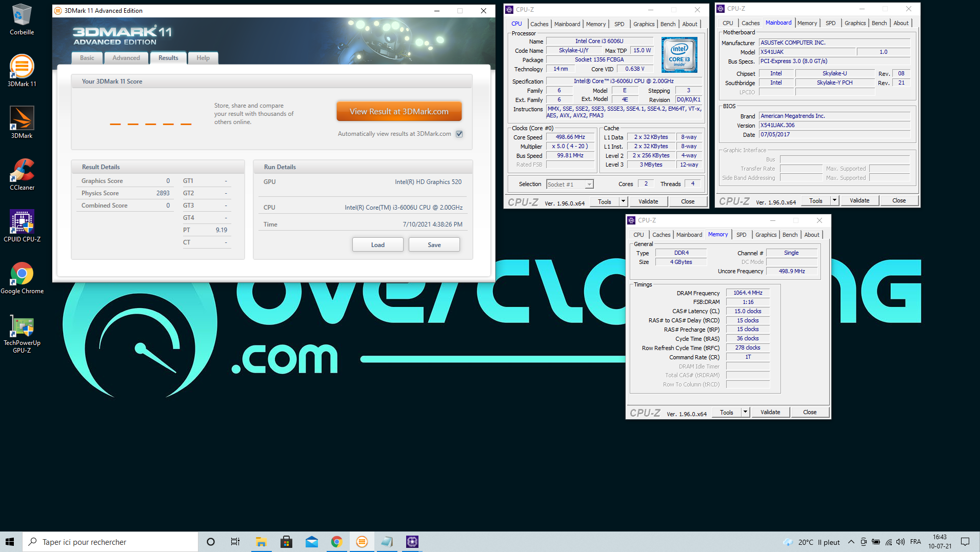Click the Intel Core i3 logo in CPU-Z
980x552 pixels.
point(679,55)
